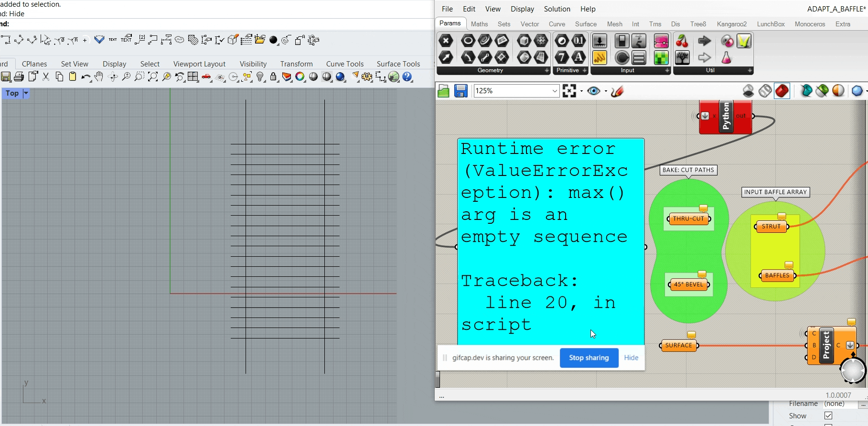Image resolution: width=868 pixels, height=426 pixels.
Task: Open the Curve Tools Rhino tab
Action: pos(345,64)
